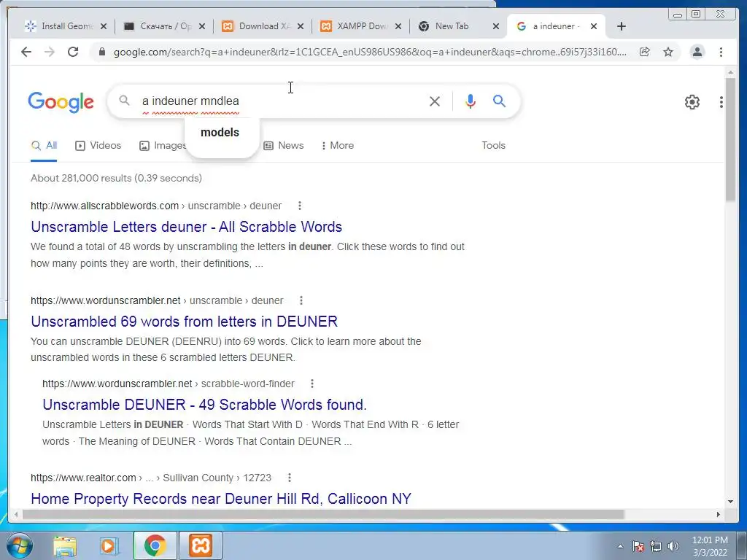This screenshot has width=747, height=560.
Task: Click the allscrabblewords.com URL breadcrumb
Action: click(156, 206)
